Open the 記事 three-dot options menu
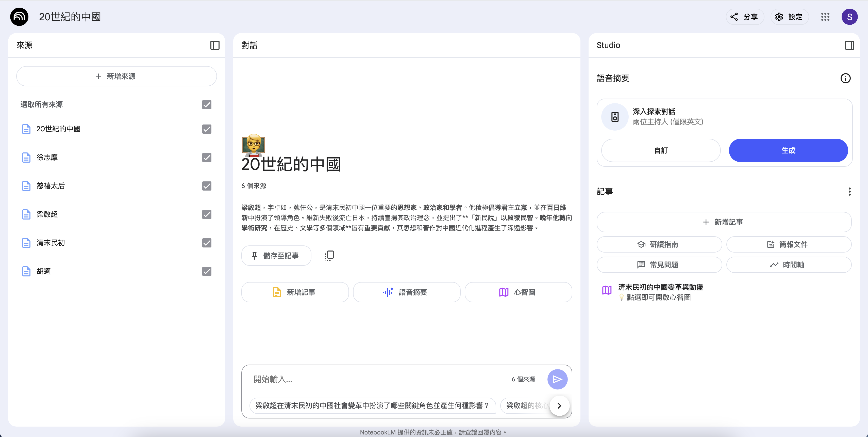 (849, 192)
